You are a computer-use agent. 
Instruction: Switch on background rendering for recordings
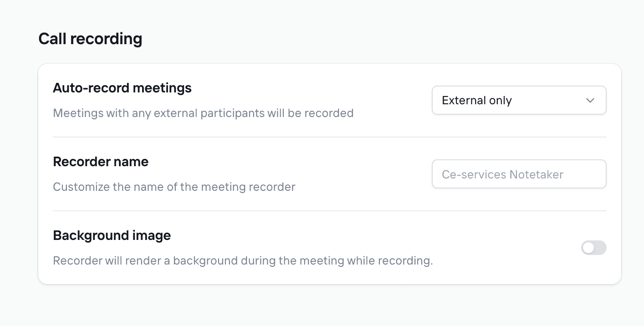594,247
